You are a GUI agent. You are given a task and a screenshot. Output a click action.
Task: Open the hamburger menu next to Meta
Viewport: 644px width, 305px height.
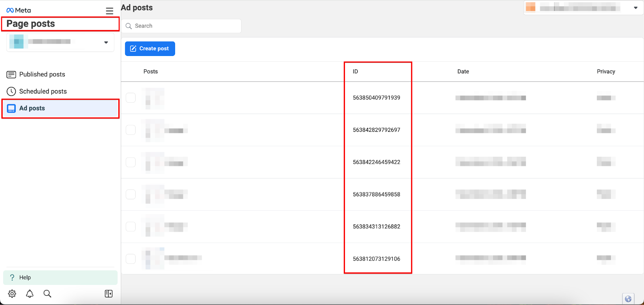[x=109, y=11]
